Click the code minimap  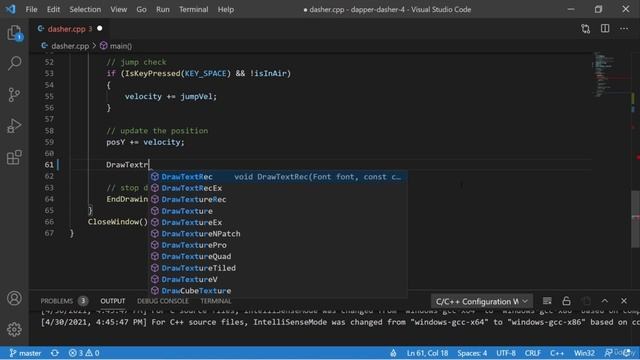[x=610, y=76]
